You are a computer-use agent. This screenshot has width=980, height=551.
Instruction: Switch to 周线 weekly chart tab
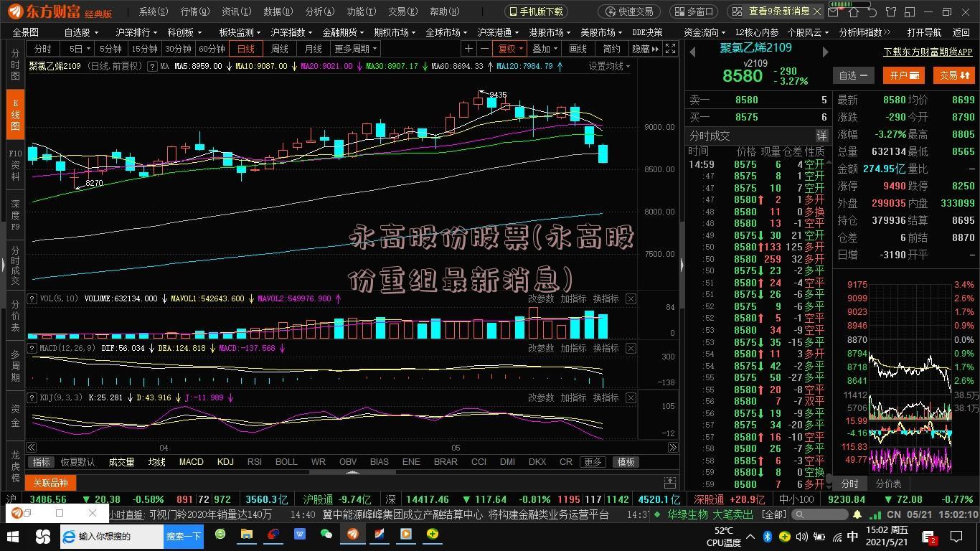279,49
